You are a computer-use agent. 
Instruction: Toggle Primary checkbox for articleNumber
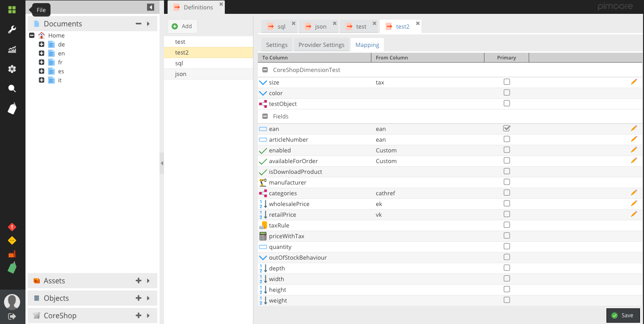coord(506,139)
